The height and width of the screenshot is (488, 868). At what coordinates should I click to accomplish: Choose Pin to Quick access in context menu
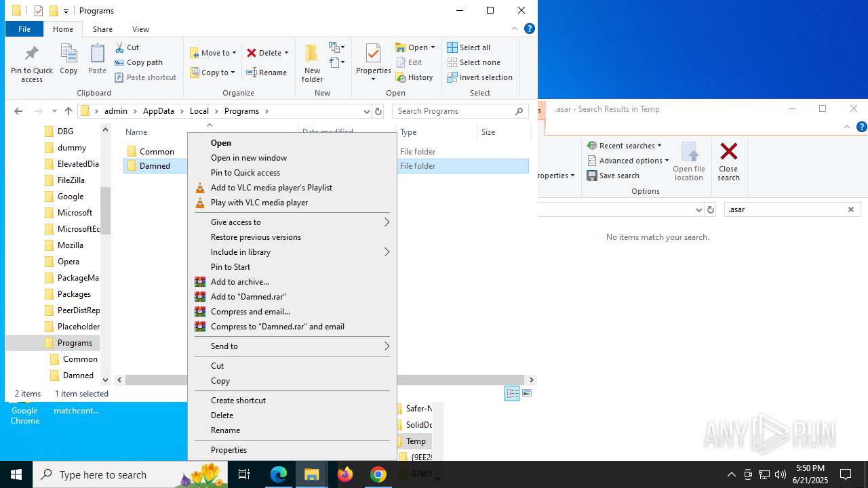(245, 173)
